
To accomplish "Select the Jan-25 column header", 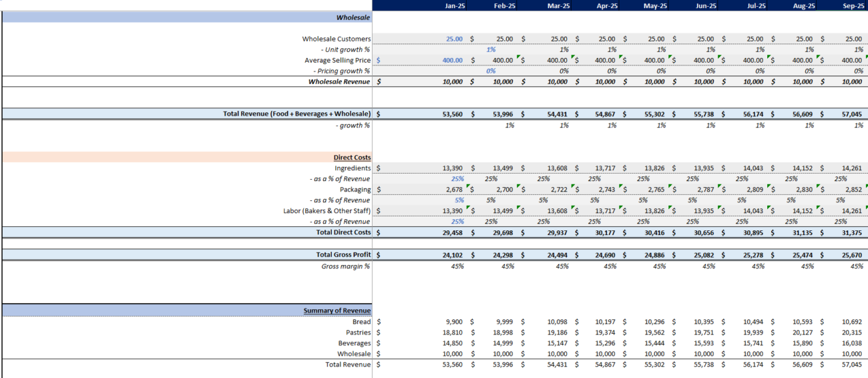I will [x=455, y=5].
